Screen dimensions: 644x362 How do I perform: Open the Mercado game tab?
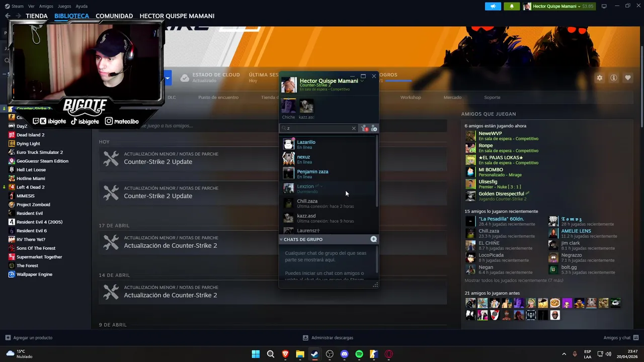click(x=452, y=98)
